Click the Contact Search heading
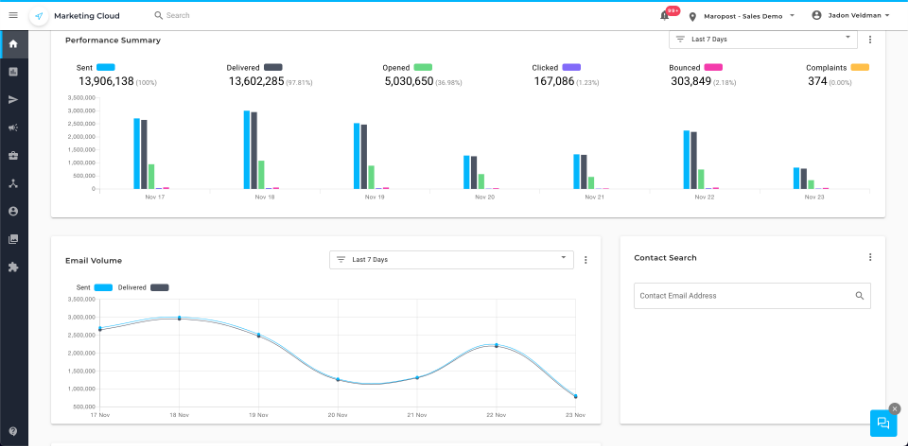Screen dimensions: 908x446 pyautogui.click(x=665, y=258)
